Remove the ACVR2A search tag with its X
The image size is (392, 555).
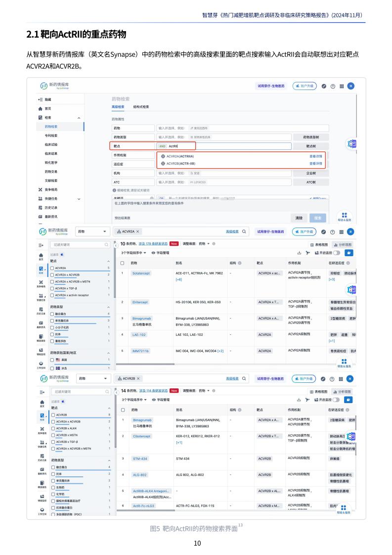pyautogui.click(x=137, y=231)
